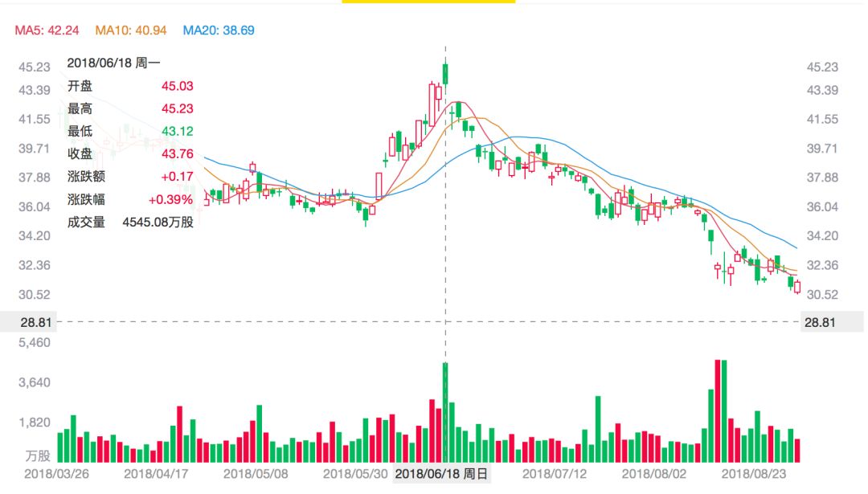Click the 2018/08/23 date axis label
This screenshot has width=868, height=494.
click(753, 475)
